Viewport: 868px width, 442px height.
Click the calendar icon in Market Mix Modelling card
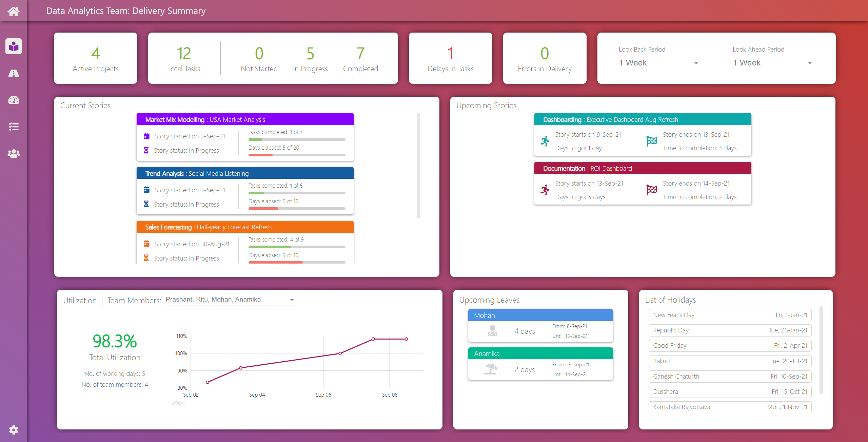pyautogui.click(x=146, y=136)
